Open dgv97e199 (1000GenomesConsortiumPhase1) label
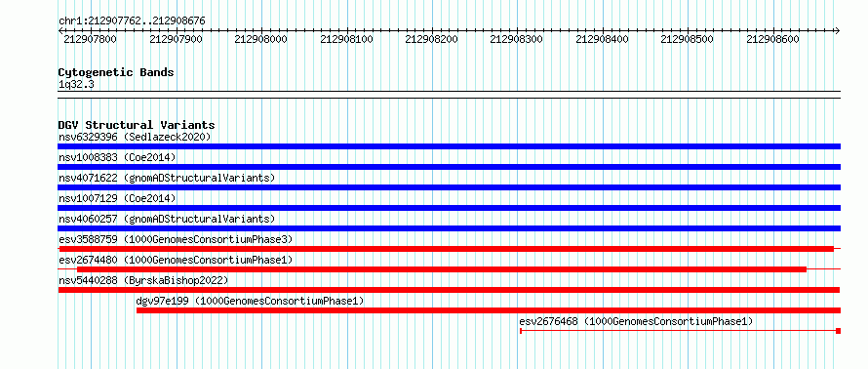868x369 pixels. [251, 301]
